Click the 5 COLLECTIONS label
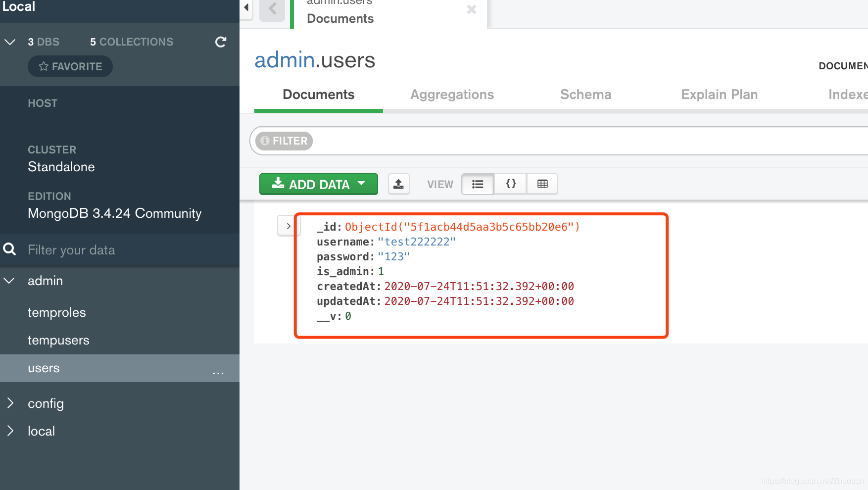This screenshot has height=490, width=868. (x=132, y=42)
